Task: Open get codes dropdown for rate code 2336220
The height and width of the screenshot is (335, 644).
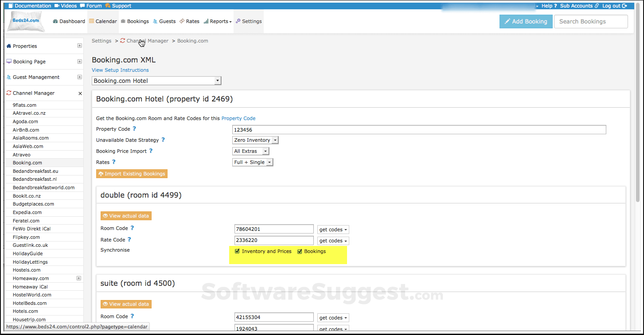Action: point(333,241)
